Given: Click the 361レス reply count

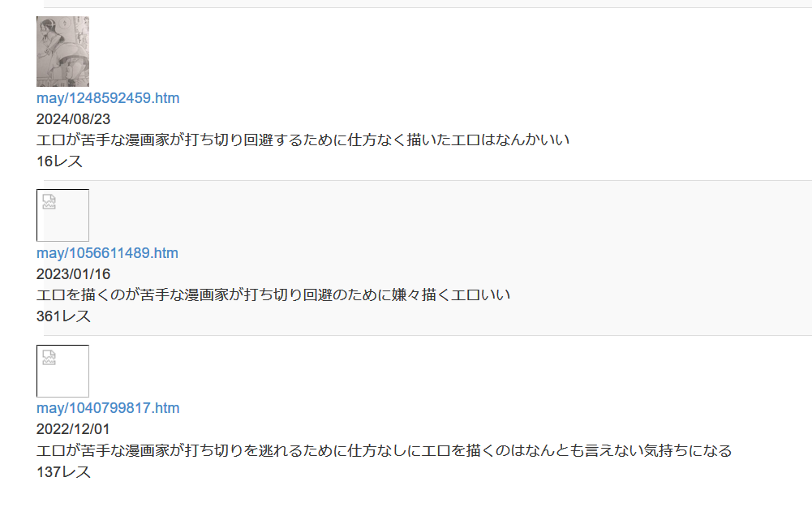Looking at the screenshot, I should pos(63,316).
